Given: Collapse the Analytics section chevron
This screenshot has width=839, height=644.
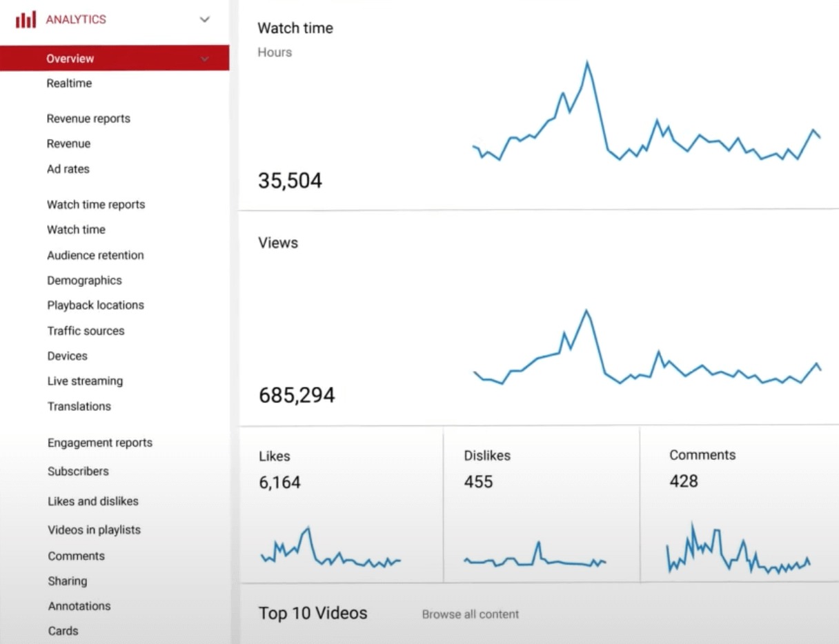Looking at the screenshot, I should pyautogui.click(x=204, y=19).
